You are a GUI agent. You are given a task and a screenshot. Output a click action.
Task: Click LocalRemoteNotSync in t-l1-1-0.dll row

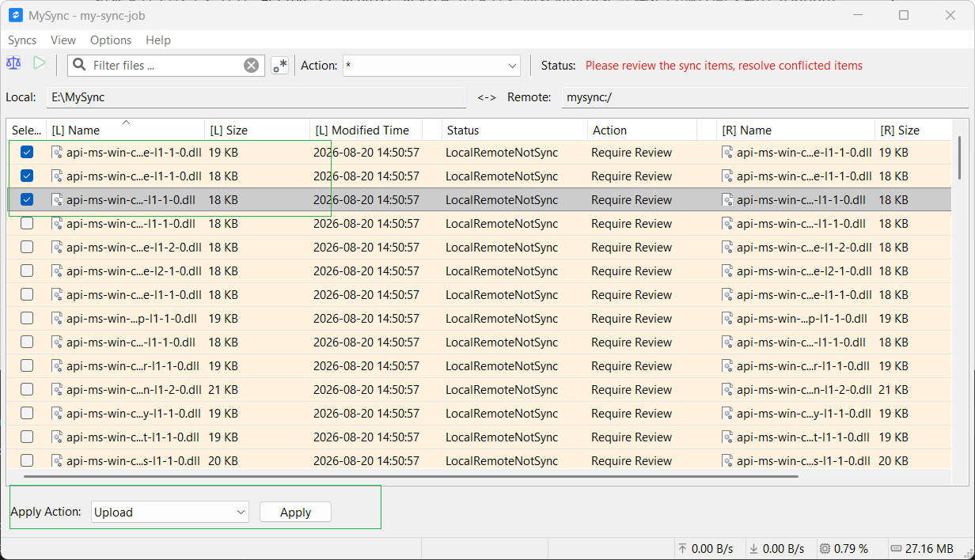pyautogui.click(x=502, y=437)
